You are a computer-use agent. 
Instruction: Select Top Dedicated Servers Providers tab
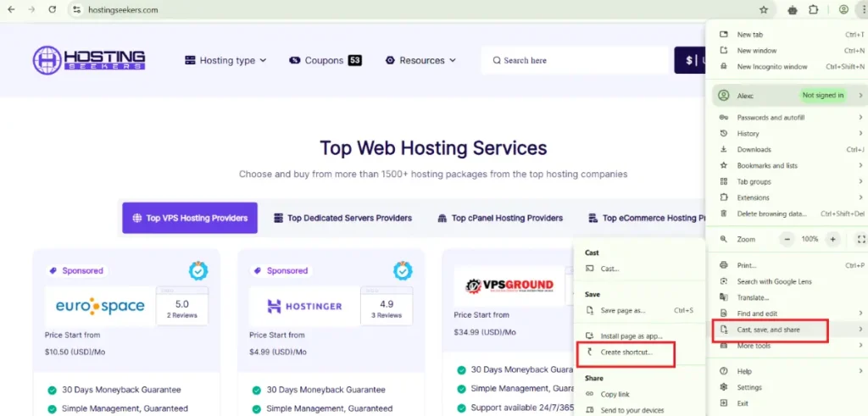343,218
